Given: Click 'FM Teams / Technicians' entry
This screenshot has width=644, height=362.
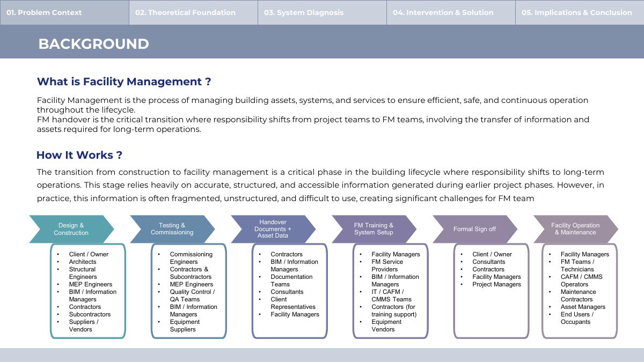Looking at the screenshot, I should pyautogui.click(x=577, y=265).
